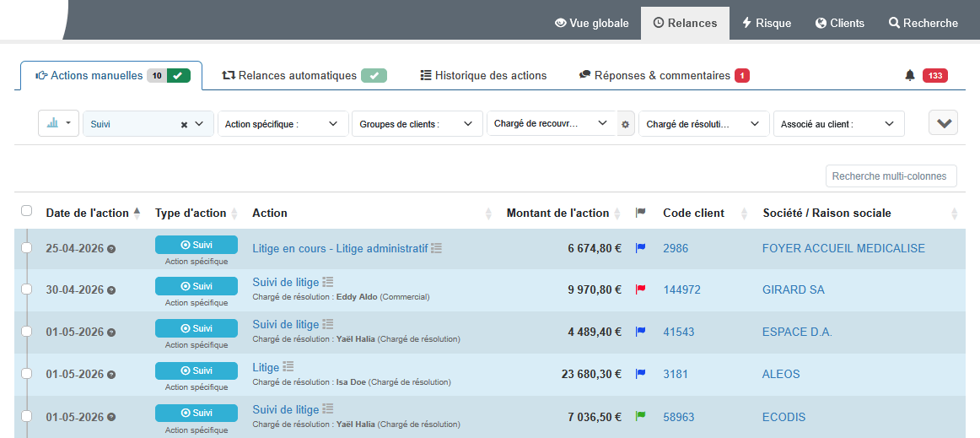Click the green flag for ECODIS
The image size is (980, 438).
coord(640,416)
